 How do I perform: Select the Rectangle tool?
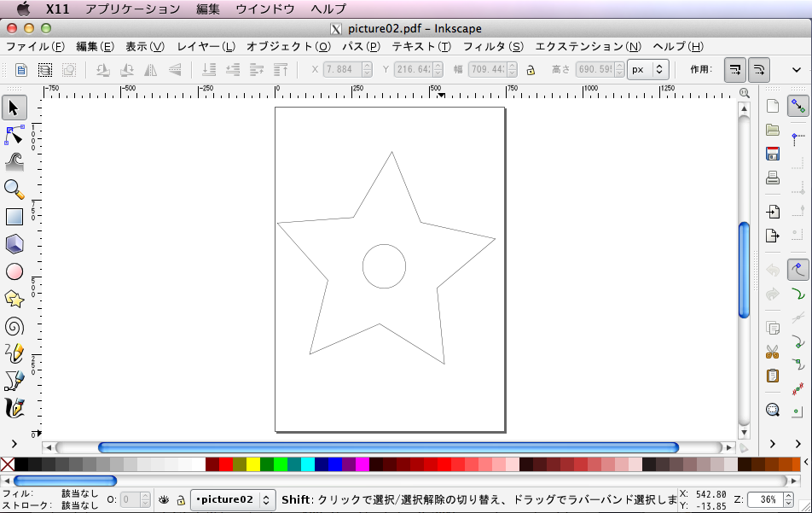(14, 217)
